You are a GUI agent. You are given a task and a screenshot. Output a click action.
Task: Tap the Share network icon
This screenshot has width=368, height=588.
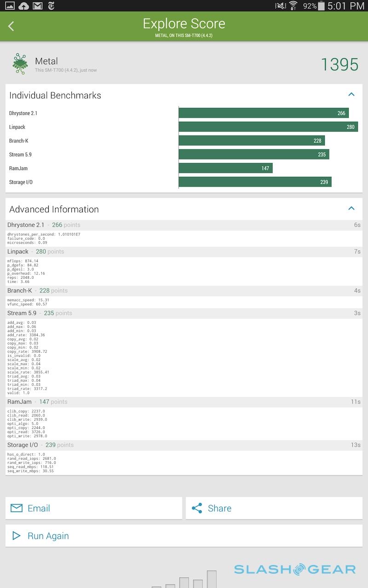point(197,508)
